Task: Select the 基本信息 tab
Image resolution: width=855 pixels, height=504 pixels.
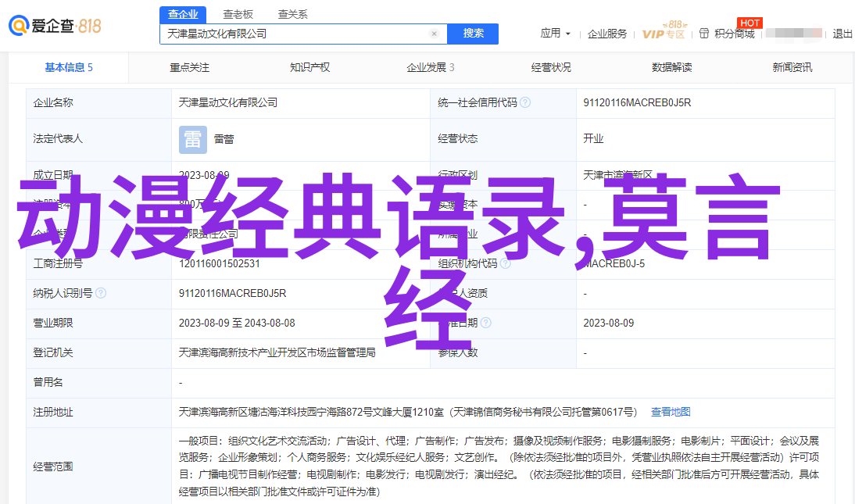Action: click(x=69, y=67)
